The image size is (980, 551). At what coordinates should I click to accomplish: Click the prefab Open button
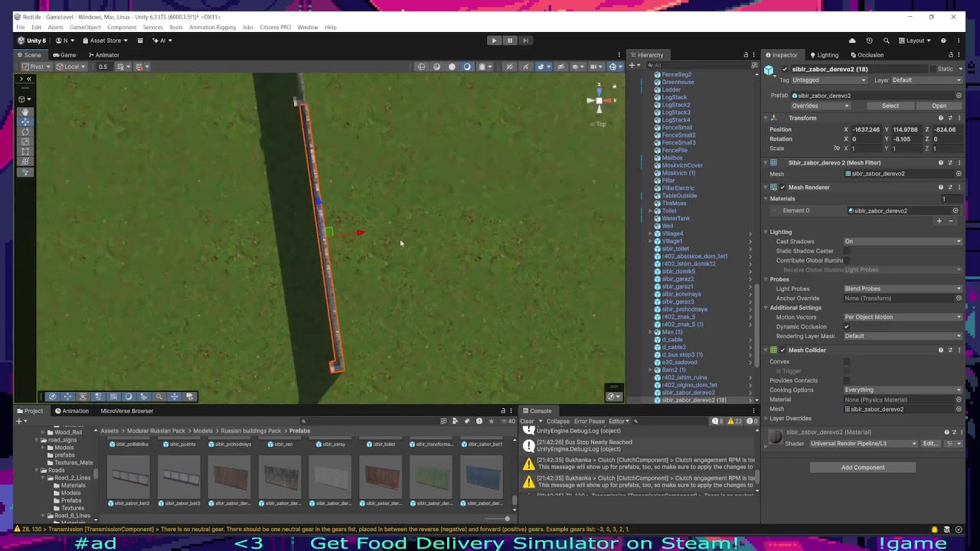[939, 106]
